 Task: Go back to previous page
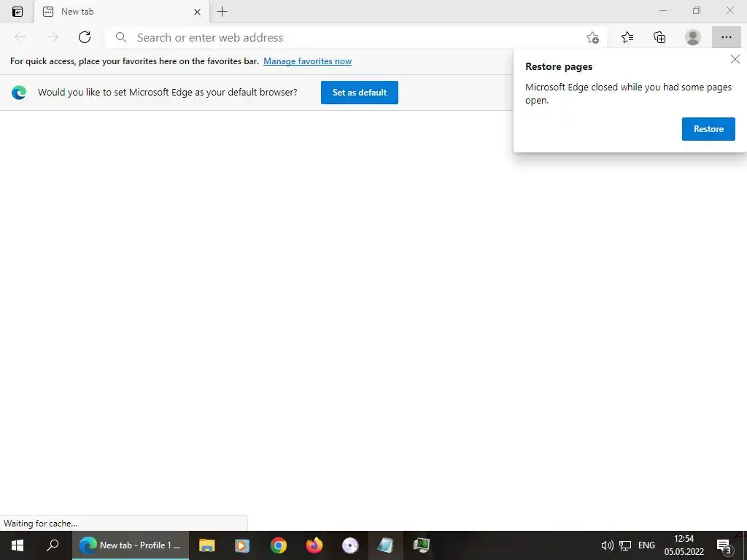tap(20, 37)
